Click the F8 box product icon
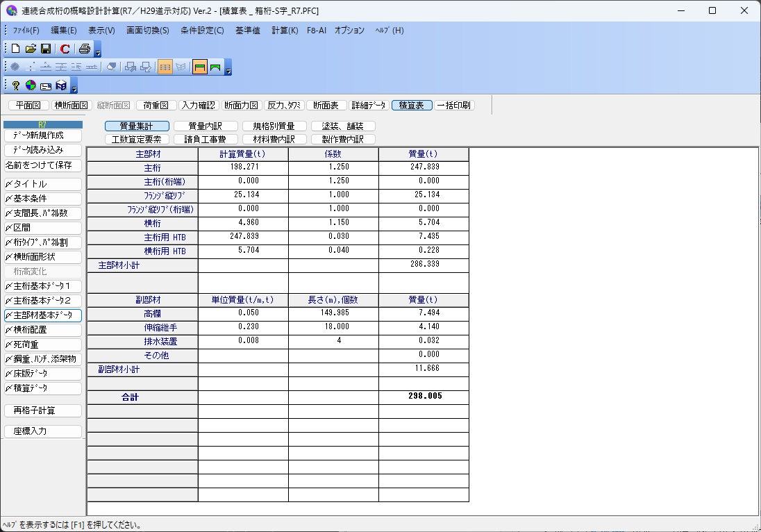 click(60, 85)
